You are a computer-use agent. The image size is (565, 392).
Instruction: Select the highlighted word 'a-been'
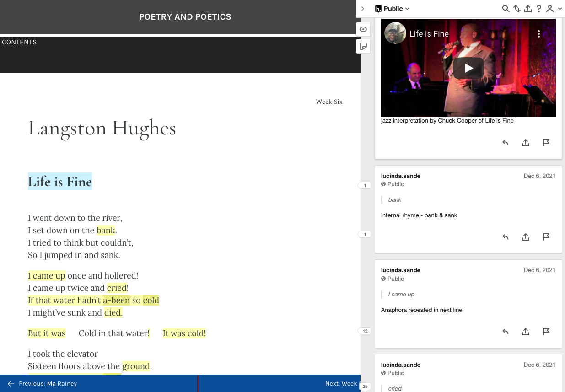pos(116,300)
